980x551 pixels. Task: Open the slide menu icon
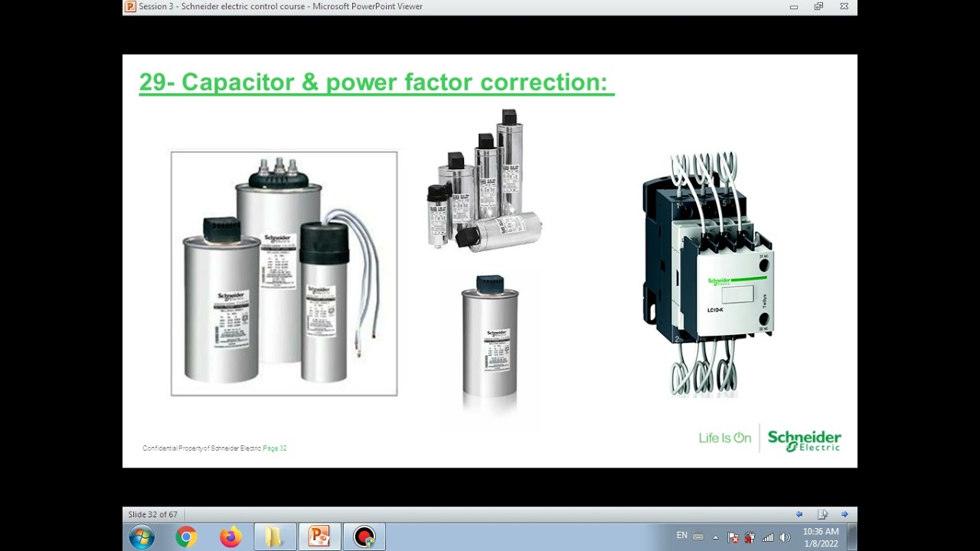[822, 514]
